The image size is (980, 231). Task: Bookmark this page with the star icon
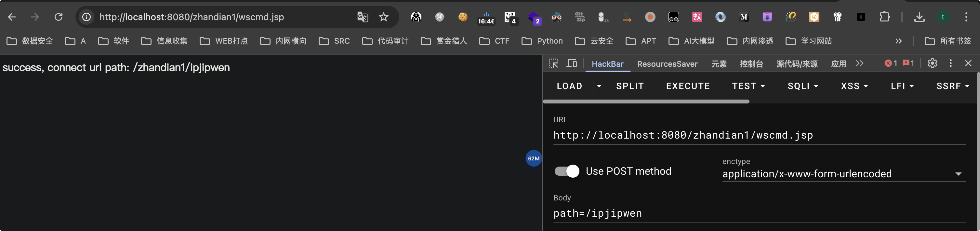coord(383,17)
